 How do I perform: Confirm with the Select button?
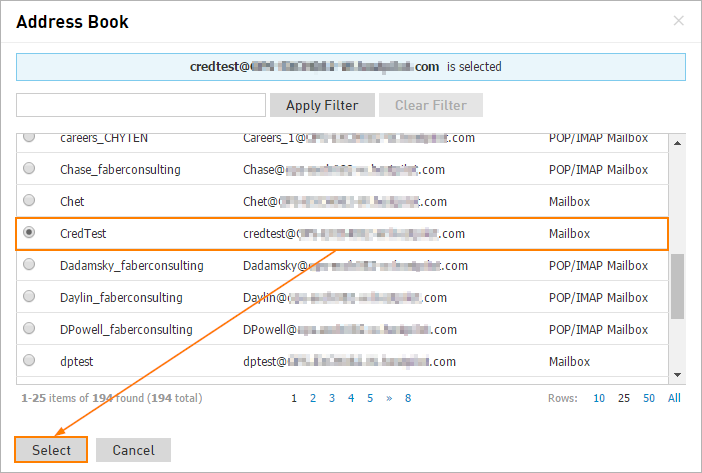(51, 450)
